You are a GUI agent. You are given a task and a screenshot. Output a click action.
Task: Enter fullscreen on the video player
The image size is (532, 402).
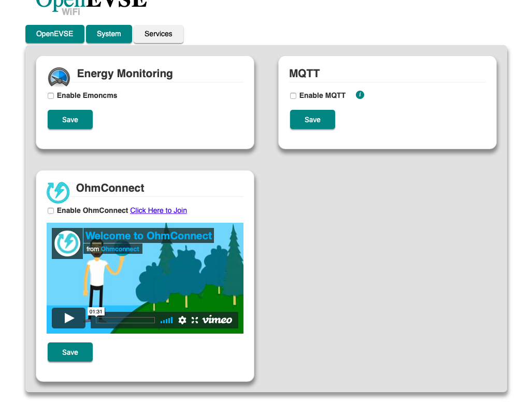click(x=195, y=320)
